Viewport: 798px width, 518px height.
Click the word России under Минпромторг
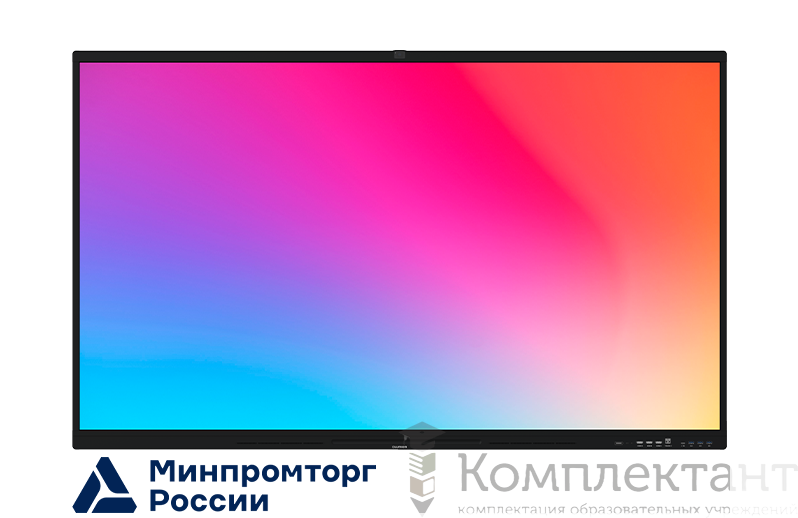point(209,500)
